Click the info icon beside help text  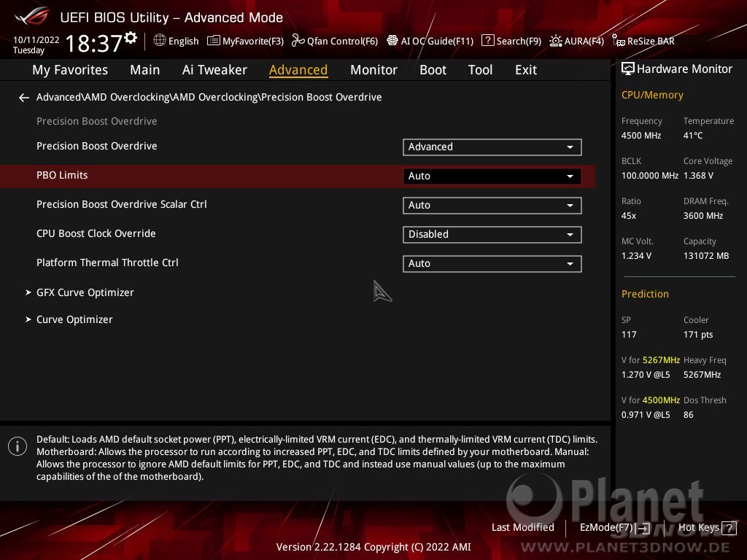pyautogui.click(x=18, y=446)
